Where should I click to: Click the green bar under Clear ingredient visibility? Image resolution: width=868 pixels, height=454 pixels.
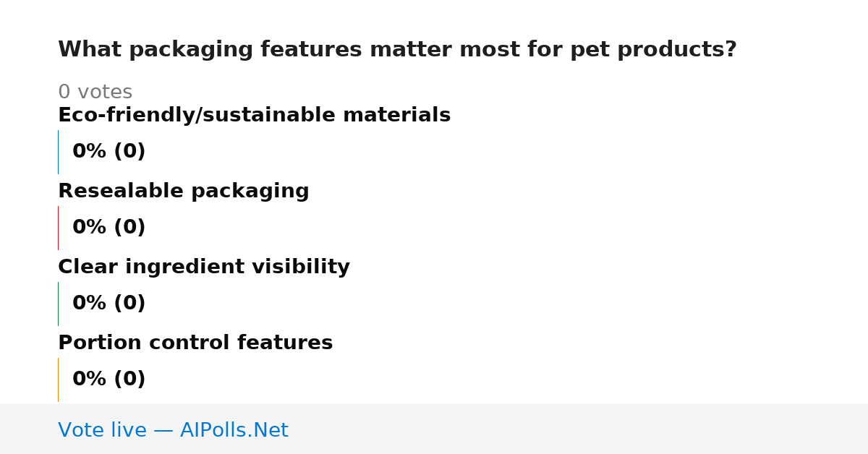[58, 304]
